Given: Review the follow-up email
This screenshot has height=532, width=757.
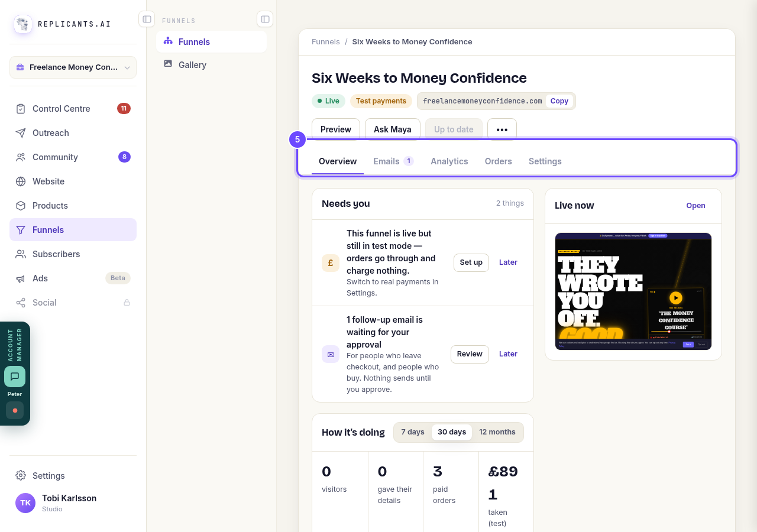Looking at the screenshot, I should point(470,354).
